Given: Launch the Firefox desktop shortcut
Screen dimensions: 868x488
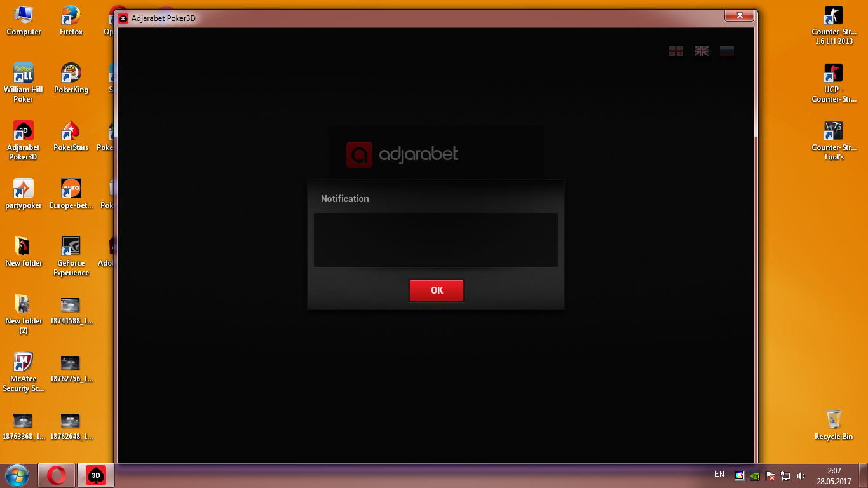Looking at the screenshot, I should click(x=71, y=21).
